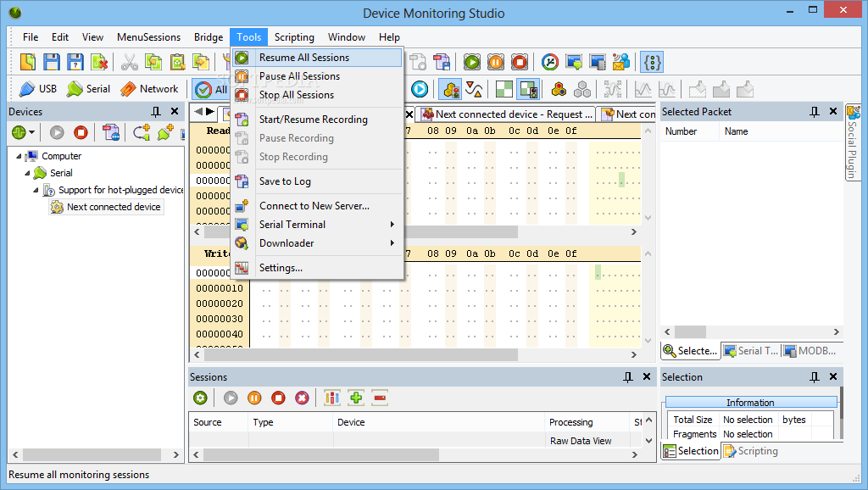The height and width of the screenshot is (490, 868).
Task: Click red stop button in Devices panel
Action: pyautogui.click(x=81, y=133)
